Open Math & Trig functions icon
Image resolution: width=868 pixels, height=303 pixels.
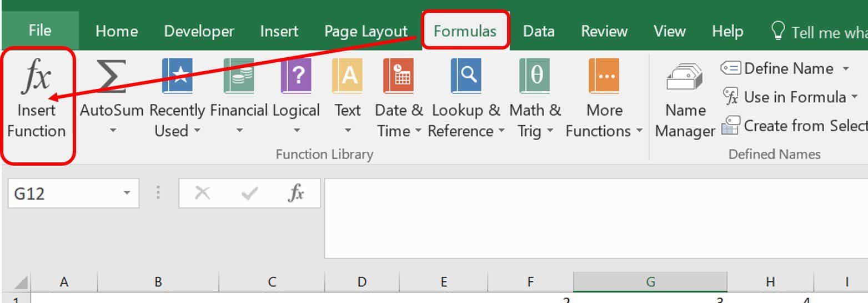(535, 76)
